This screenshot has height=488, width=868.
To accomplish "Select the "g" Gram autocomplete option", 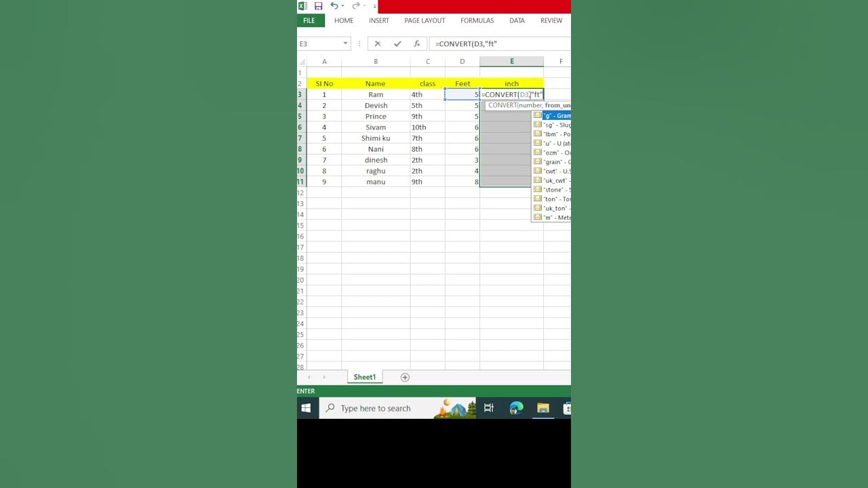I will click(x=551, y=115).
